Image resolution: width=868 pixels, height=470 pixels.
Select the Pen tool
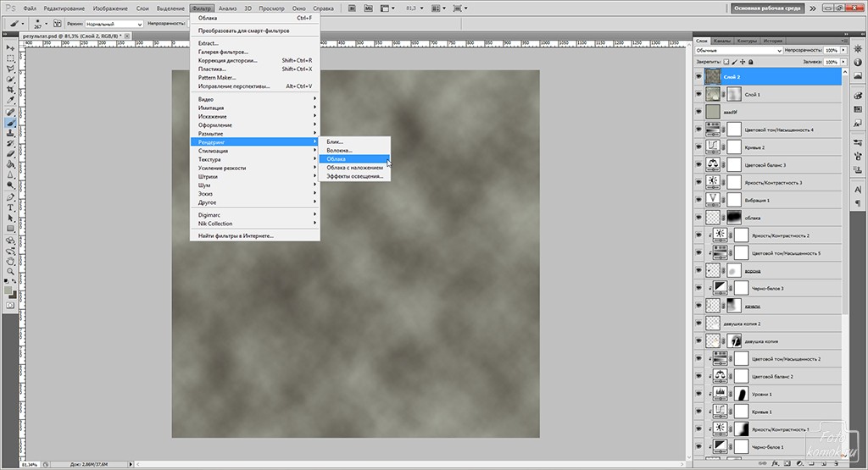(10, 197)
